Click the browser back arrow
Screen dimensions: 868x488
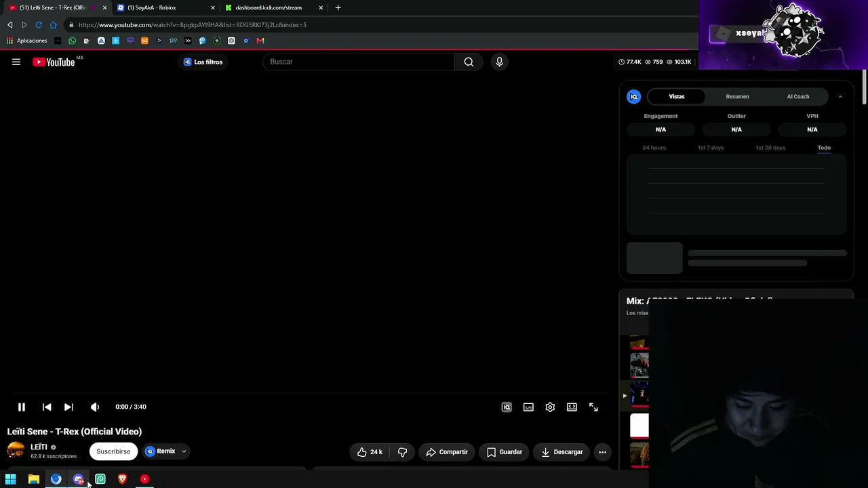click(x=9, y=25)
